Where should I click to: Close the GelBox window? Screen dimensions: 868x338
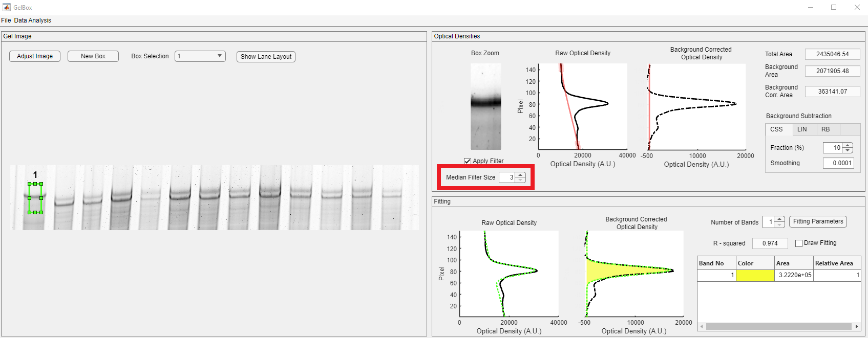tap(857, 7)
